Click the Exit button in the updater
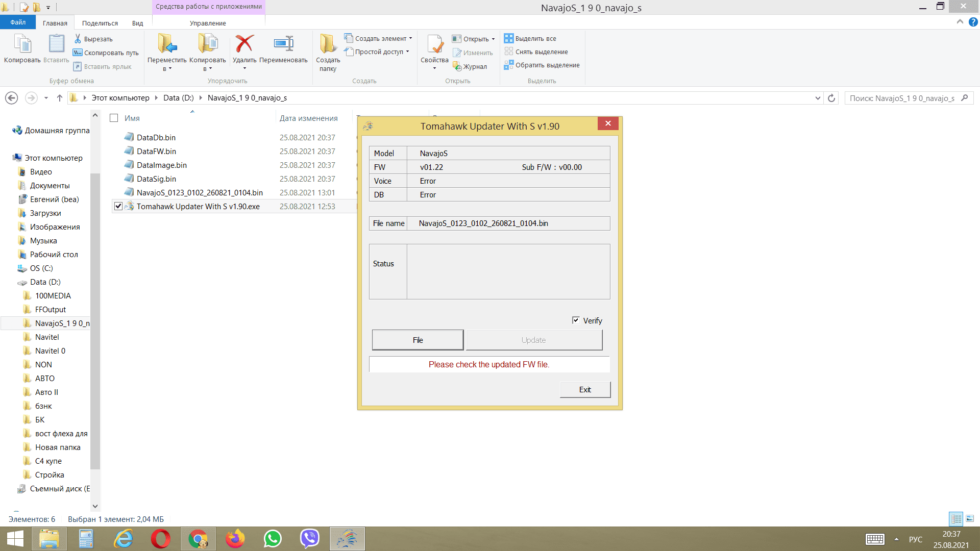The image size is (980, 551). (x=585, y=390)
